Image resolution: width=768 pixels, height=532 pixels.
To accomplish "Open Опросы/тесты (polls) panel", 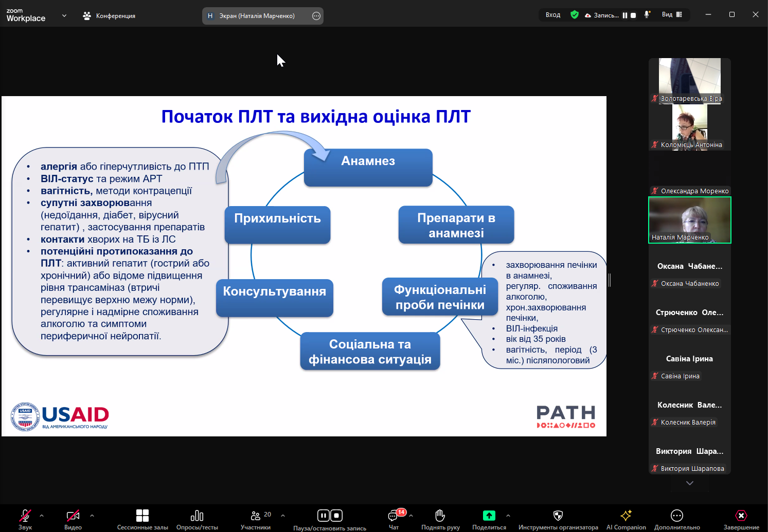I will pyautogui.click(x=197, y=516).
